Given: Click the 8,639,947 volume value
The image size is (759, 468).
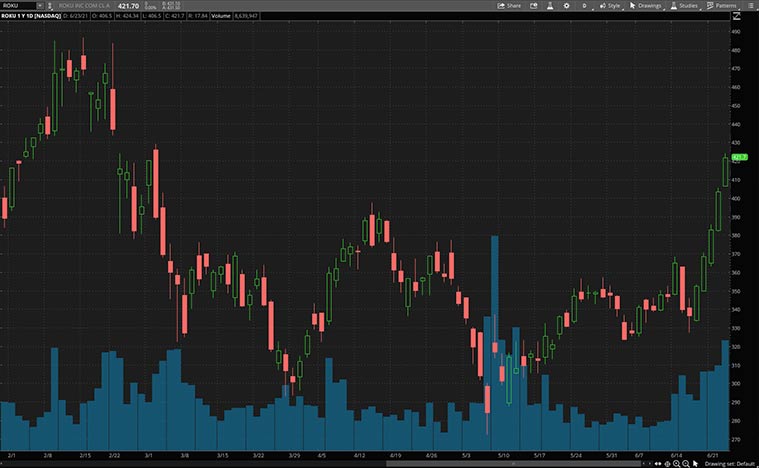Looking at the screenshot, I should click(246, 16).
